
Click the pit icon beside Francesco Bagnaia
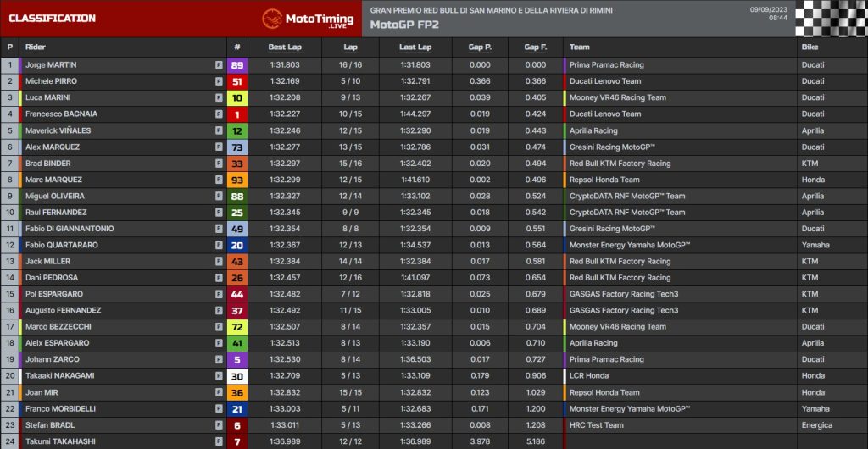219,114
